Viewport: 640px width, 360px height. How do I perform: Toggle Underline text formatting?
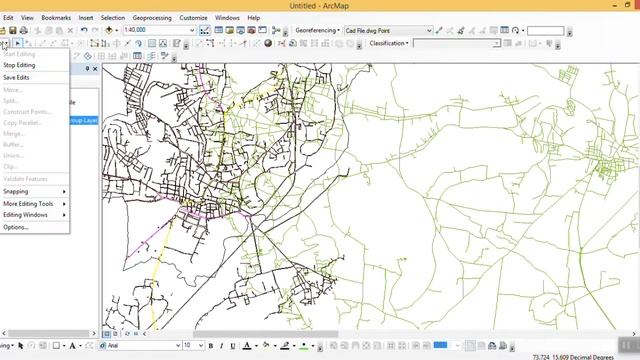(233, 346)
